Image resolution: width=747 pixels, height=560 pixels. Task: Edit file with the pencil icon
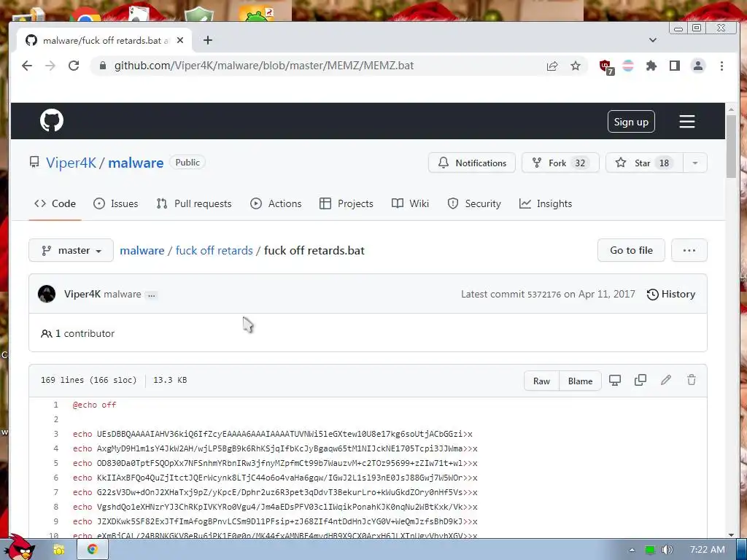(x=666, y=380)
